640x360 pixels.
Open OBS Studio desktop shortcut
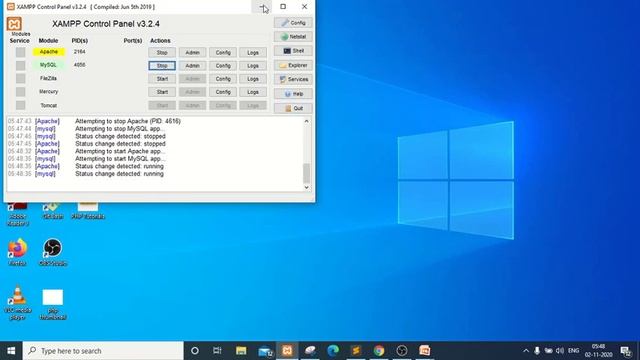(53, 252)
